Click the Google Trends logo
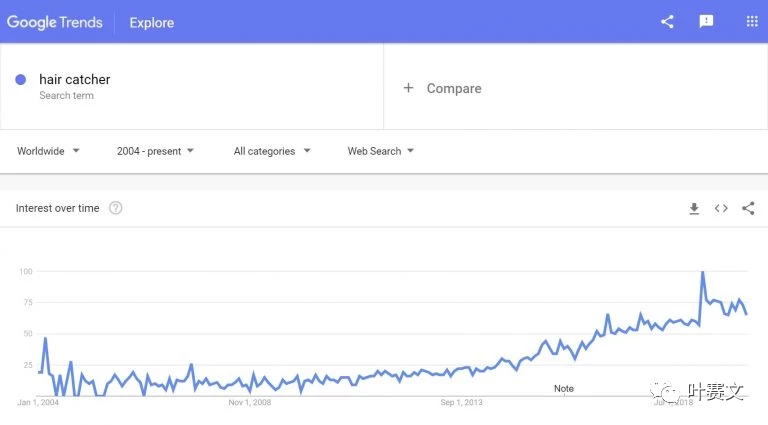768x425 pixels. pos(55,22)
